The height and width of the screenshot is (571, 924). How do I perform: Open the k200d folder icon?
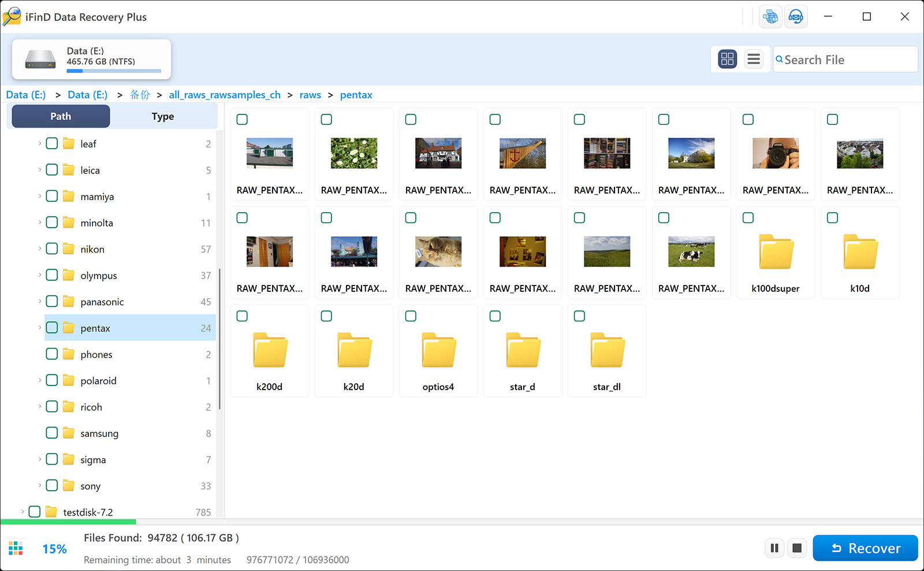pyautogui.click(x=270, y=350)
